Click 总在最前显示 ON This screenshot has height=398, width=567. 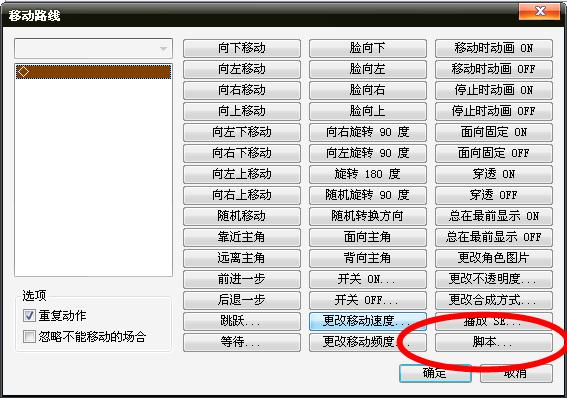(494, 216)
